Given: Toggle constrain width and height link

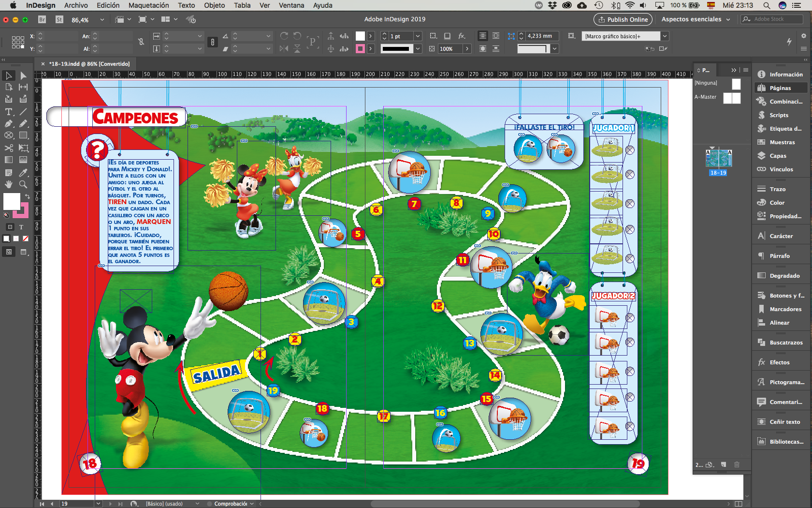Looking at the screenshot, I should 141,42.
